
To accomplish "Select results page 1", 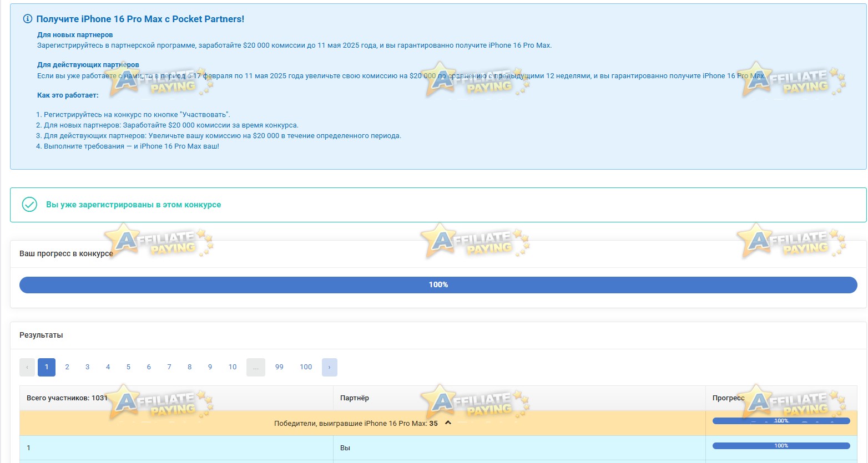I will coord(47,367).
